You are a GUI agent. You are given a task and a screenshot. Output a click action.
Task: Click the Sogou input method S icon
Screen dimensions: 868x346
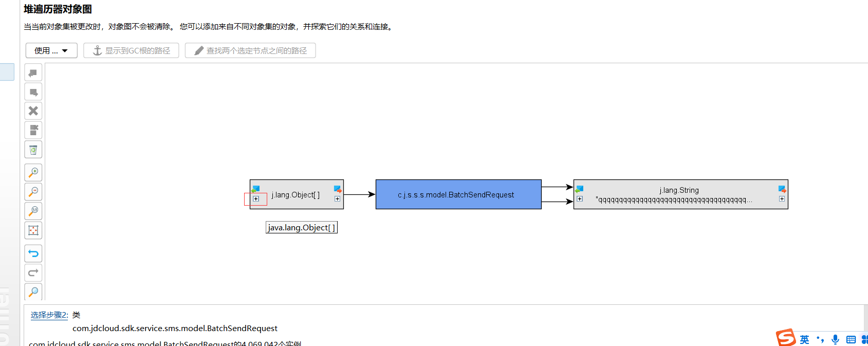click(786, 338)
